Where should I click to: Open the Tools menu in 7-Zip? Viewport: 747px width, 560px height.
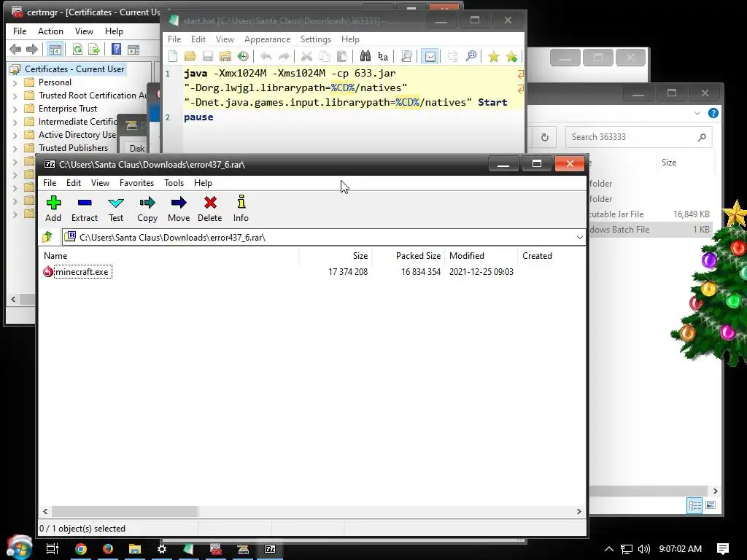coord(174,183)
